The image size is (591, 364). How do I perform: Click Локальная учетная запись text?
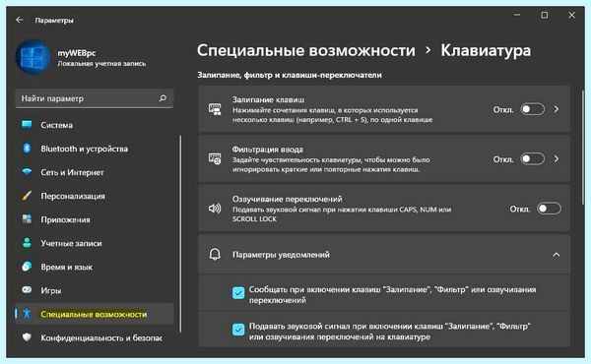101,64
